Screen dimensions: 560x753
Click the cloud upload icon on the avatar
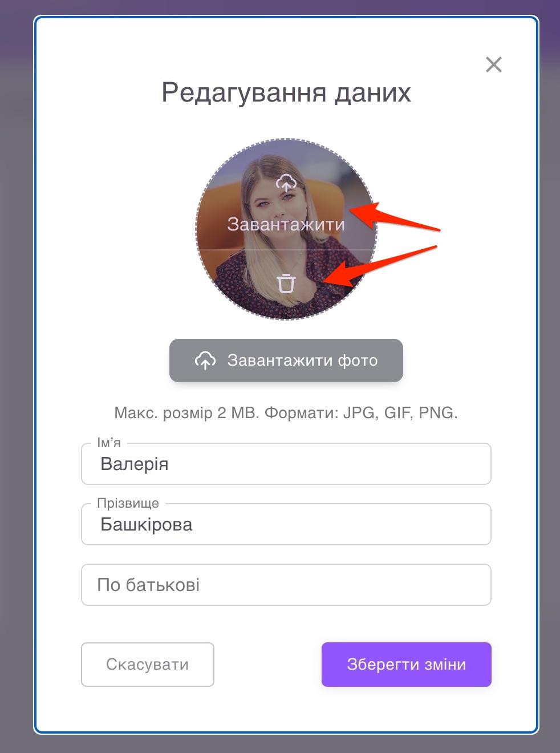(x=286, y=183)
